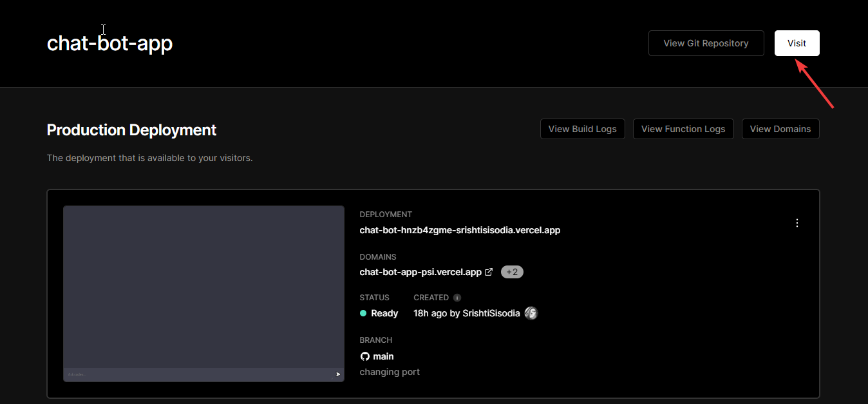Click '18h ago by SrishtiSisodia' text
This screenshot has width=868, height=404.
(x=466, y=313)
